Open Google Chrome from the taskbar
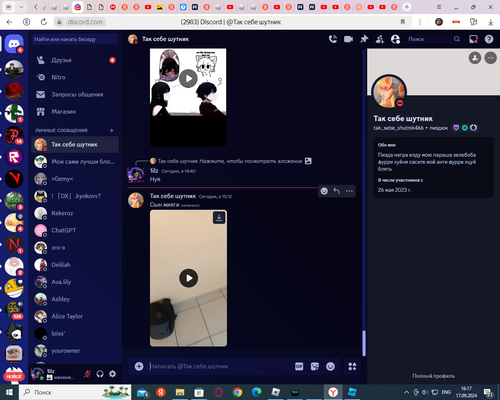 click(237, 392)
